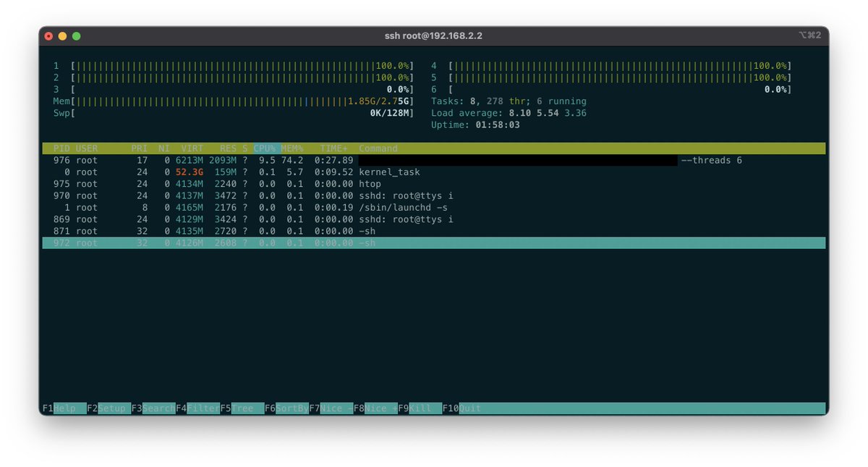Sort processes by the MEM% column
Image resolution: width=868 pixels, height=467 pixels.
[292, 148]
